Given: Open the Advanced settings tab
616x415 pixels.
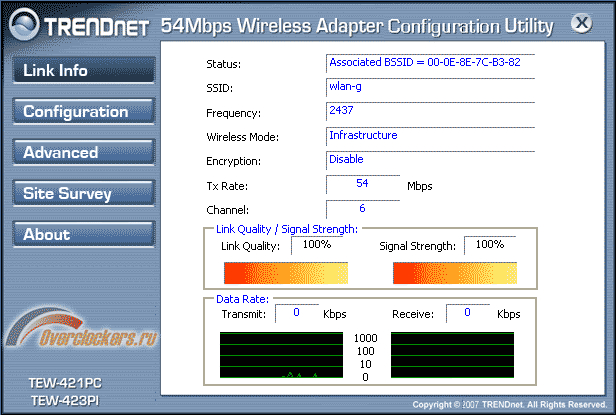Looking at the screenshot, I should 84,152.
